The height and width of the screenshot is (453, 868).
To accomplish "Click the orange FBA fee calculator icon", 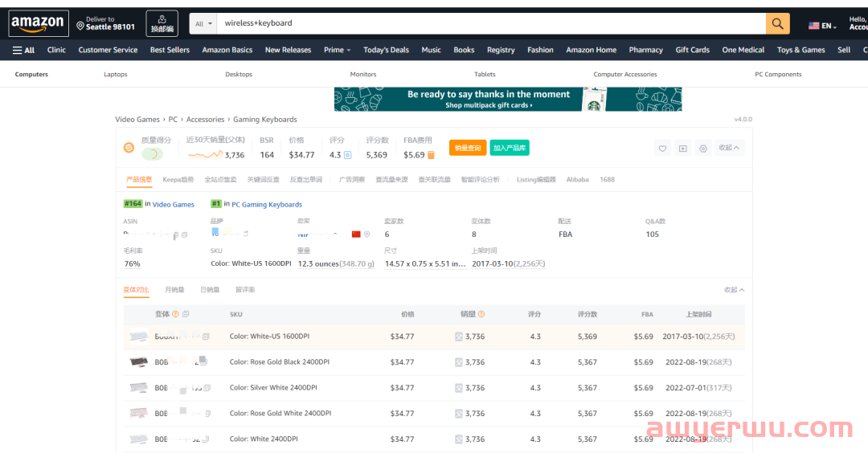I will pyautogui.click(x=432, y=155).
